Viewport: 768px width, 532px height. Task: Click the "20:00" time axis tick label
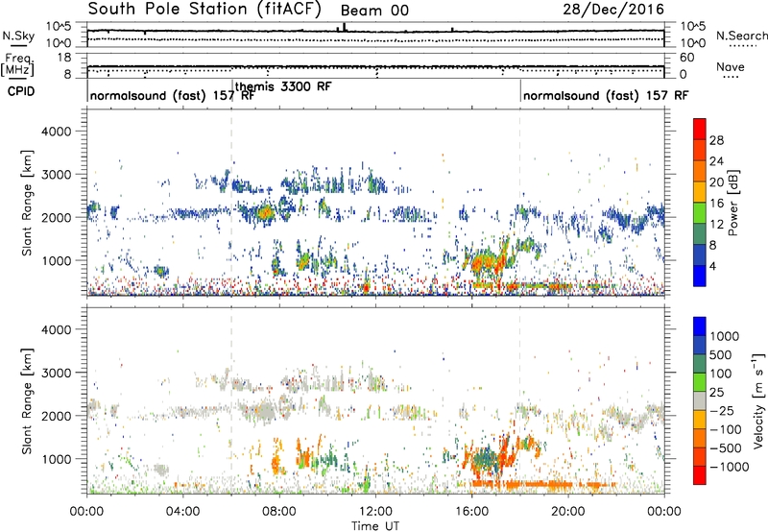[x=568, y=512]
